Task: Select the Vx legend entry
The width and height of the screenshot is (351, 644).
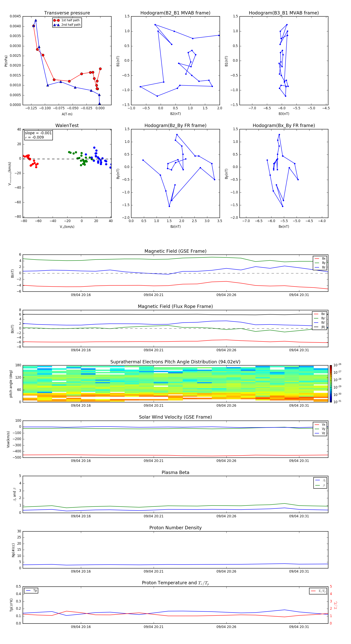Action: 320,424
